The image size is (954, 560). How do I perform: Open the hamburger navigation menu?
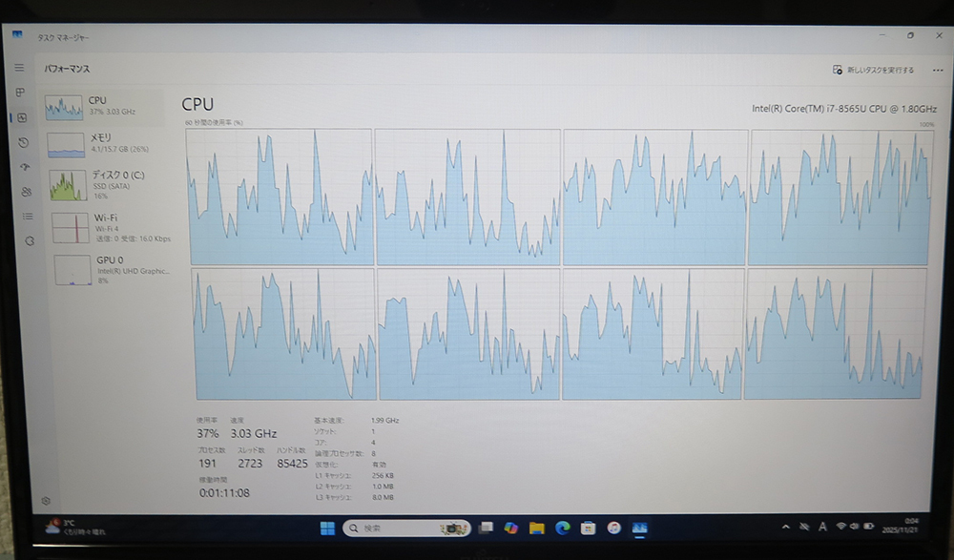click(19, 68)
